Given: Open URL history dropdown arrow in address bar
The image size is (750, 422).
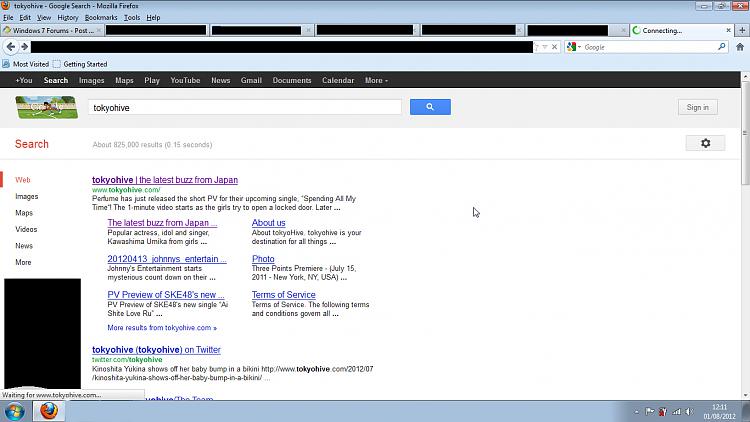Looking at the screenshot, I should point(545,47).
